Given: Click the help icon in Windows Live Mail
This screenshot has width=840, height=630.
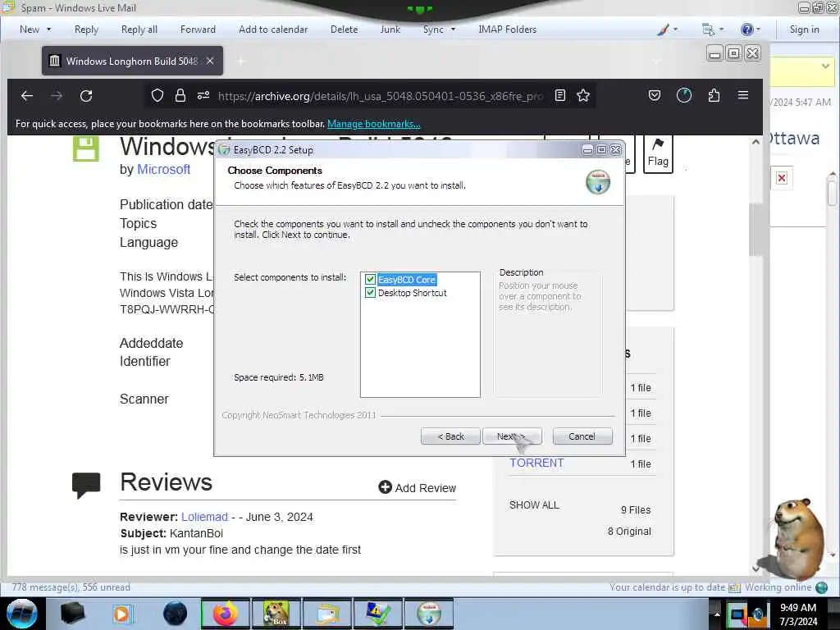Looking at the screenshot, I should [x=746, y=30].
